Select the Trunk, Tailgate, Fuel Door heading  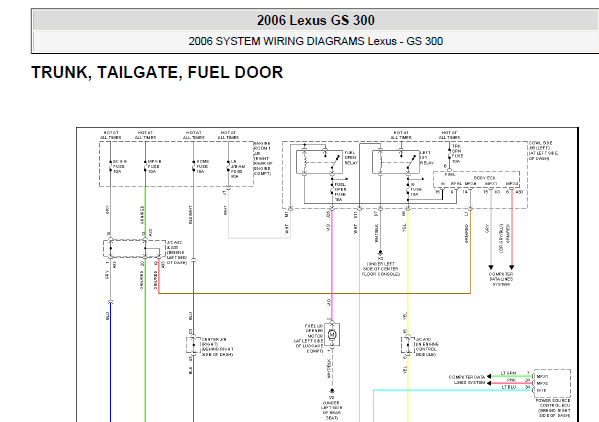pyautogui.click(x=157, y=73)
